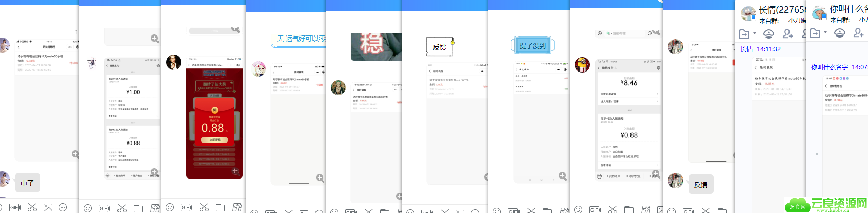
Task: Add 长情 as friend using the person-plus icon
Action: (788, 33)
